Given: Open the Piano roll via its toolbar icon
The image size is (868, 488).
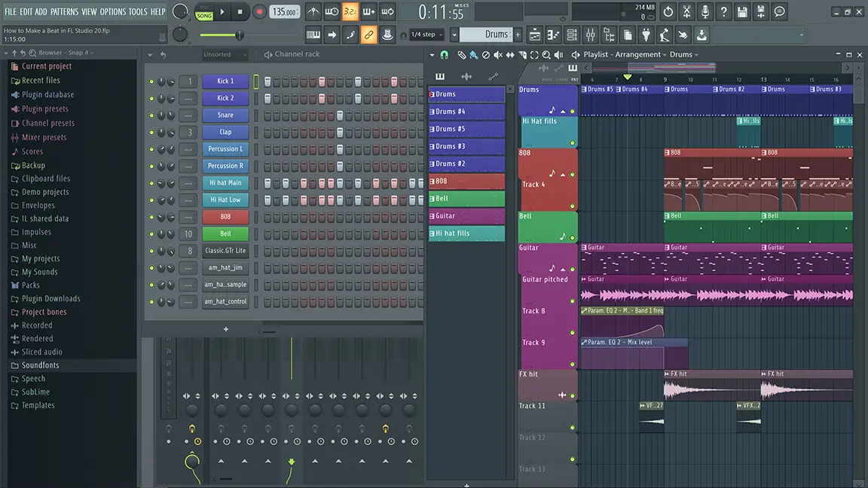Looking at the screenshot, I should coord(552,35).
